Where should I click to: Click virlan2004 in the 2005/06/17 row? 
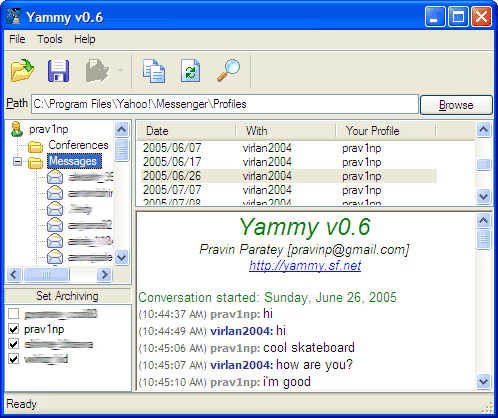[x=267, y=162]
